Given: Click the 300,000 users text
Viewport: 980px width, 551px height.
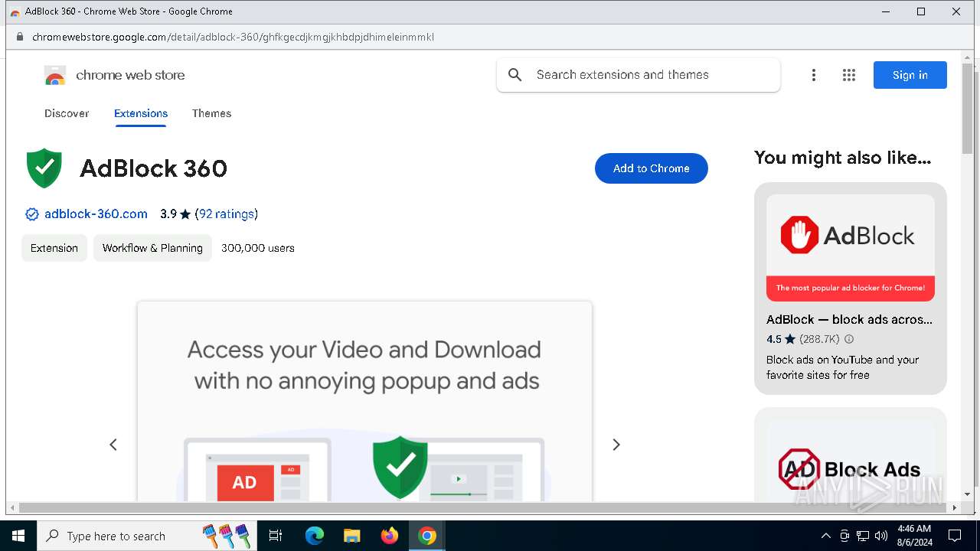Looking at the screenshot, I should (258, 248).
